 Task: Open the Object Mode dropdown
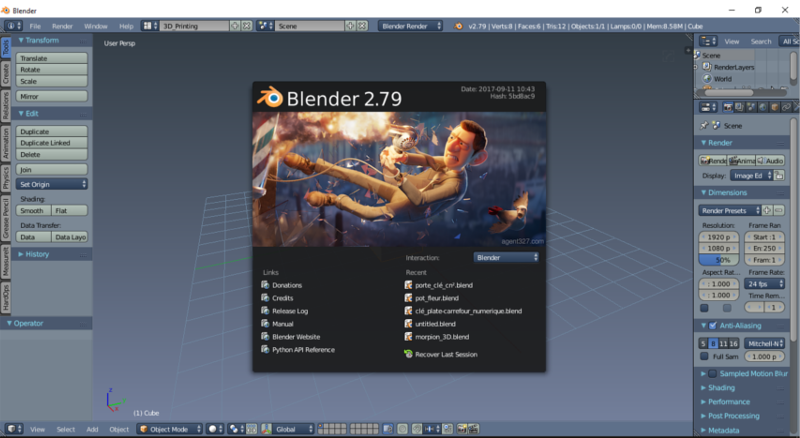168,429
